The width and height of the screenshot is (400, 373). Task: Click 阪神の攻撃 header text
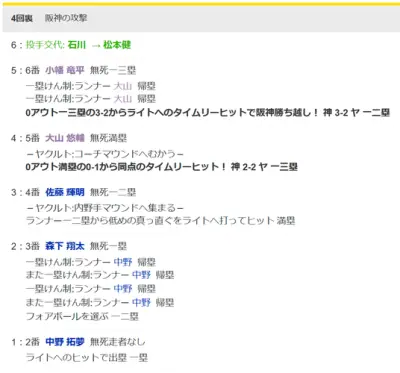click(x=66, y=18)
